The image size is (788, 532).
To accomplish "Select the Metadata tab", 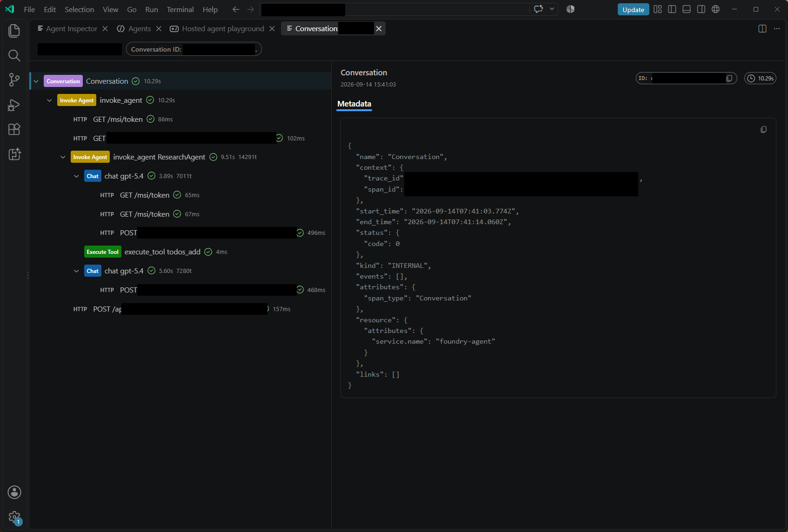I will click(x=354, y=104).
